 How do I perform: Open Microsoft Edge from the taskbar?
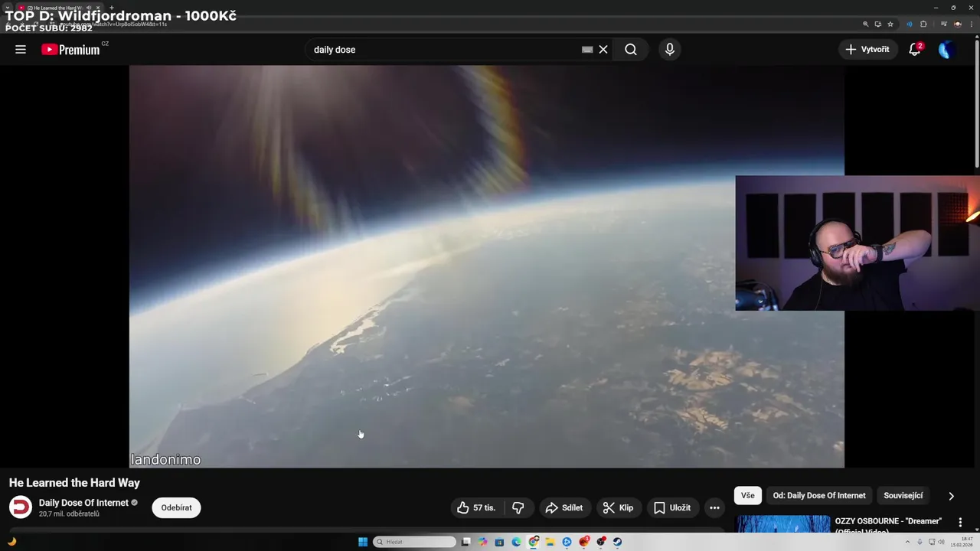[517, 542]
